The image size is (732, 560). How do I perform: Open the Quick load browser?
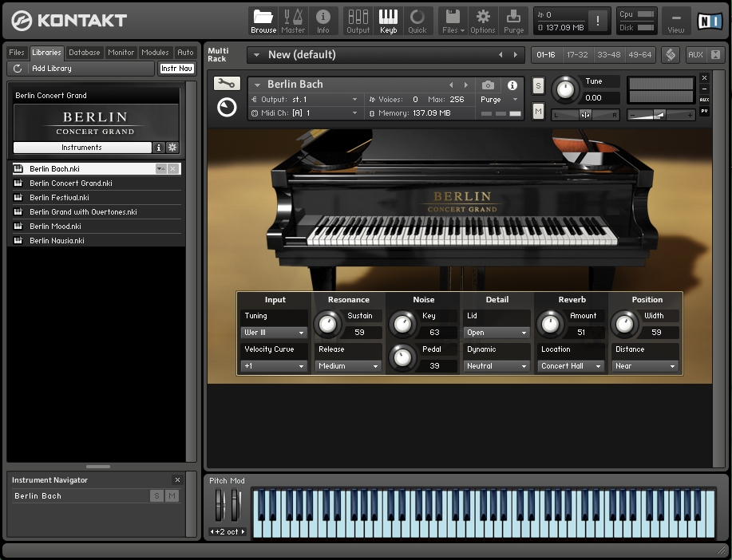coord(417,21)
